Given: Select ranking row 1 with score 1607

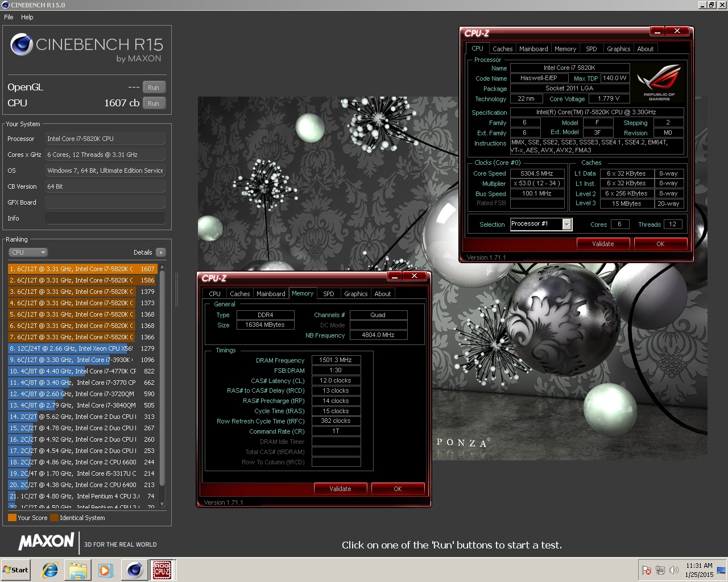Looking at the screenshot, I should click(x=82, y=269).
